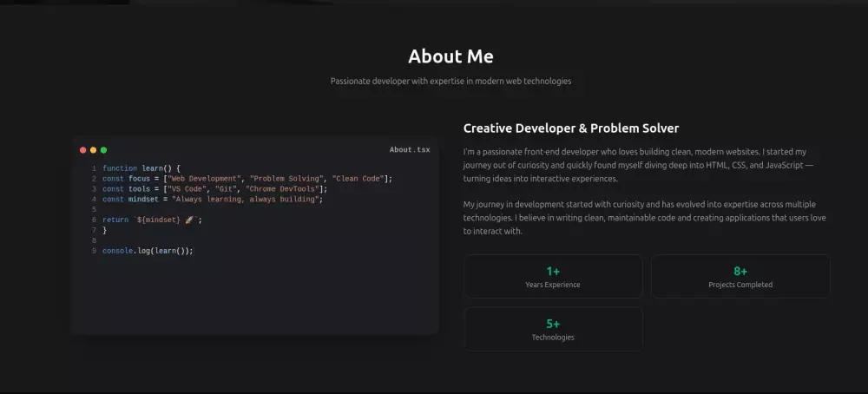This screenshot has width=868, height=394.
Task: Click the rocket emoji in the return statement
Action: (x=188, y=220)
